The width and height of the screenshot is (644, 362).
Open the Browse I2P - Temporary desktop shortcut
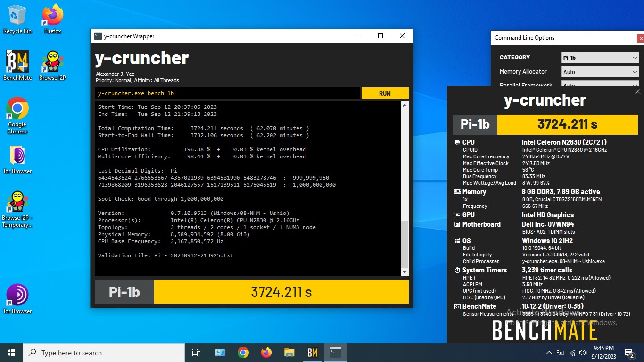click(17, 209)
